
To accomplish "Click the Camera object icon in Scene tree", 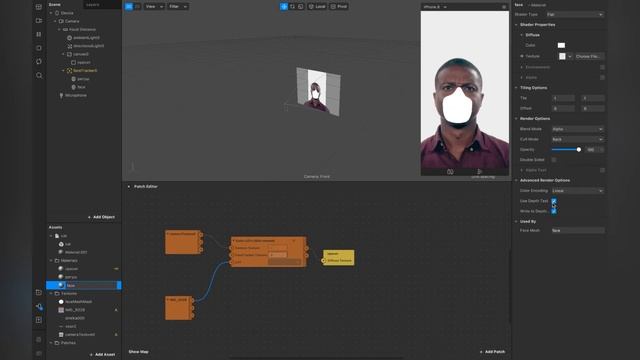I will click(61, 21).
